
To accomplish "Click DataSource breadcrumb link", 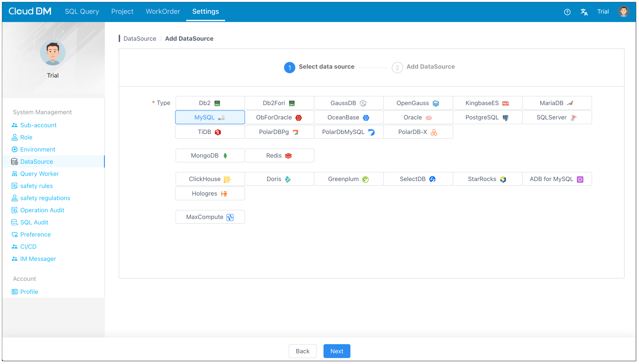I will (140, 39).
